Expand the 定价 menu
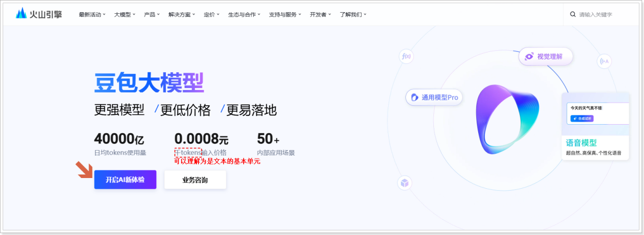 [x=212, y=14]
